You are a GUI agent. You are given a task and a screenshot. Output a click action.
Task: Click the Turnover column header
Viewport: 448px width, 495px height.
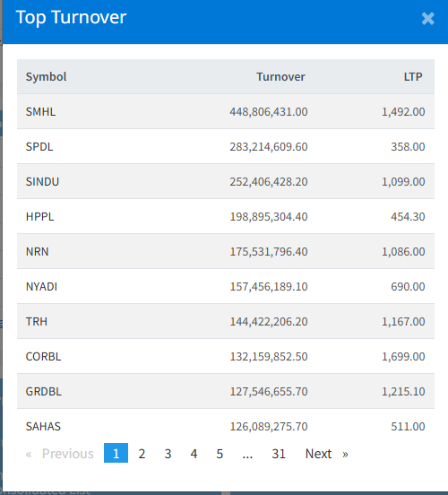click(x=280, y=77)
